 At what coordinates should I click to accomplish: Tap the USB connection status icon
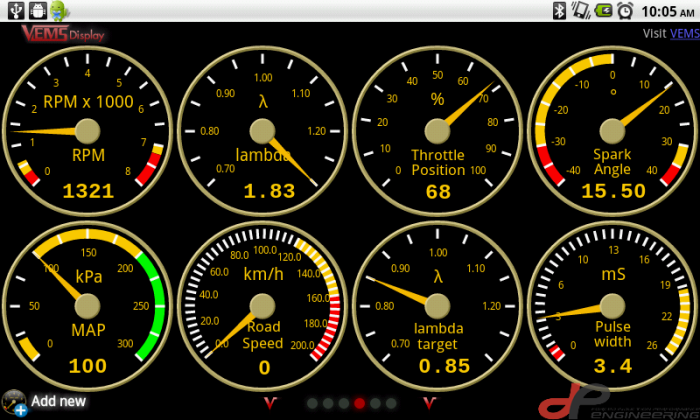click(14, 10)
